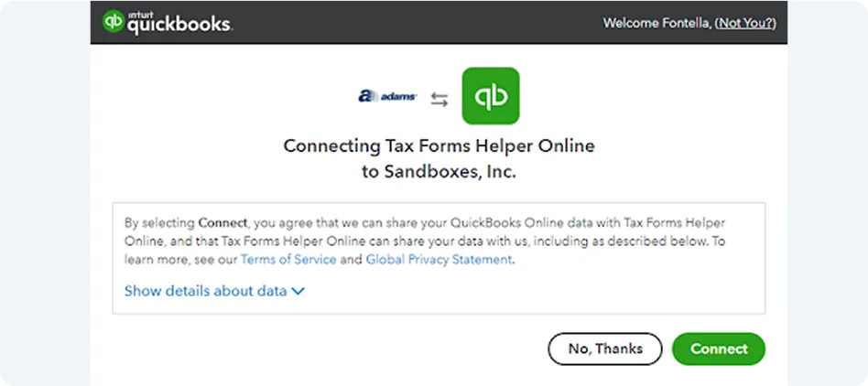Viewport: 868px width, 386px height.
Task: Click the empty dark header bar area
Action: (x=415, y=22)
